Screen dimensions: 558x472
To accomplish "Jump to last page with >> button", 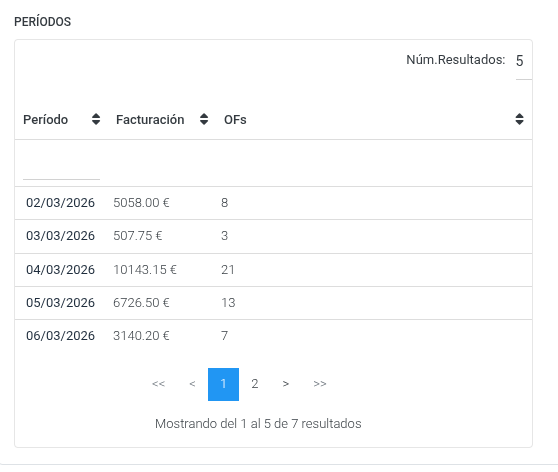I will click(x=320, y=384).
